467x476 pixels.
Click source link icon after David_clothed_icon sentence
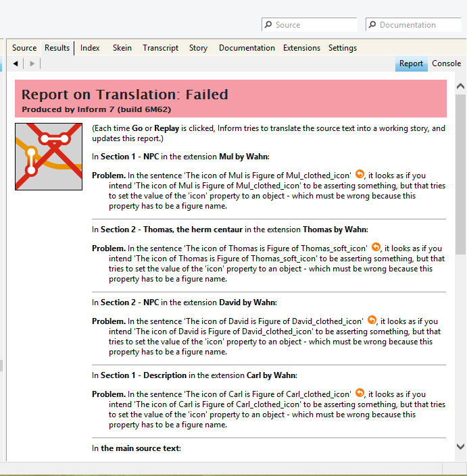click(372, 320)
